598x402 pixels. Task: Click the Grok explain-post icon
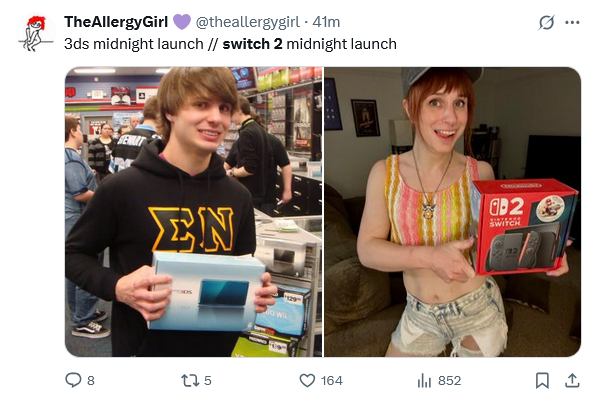[x=546, y=22]
